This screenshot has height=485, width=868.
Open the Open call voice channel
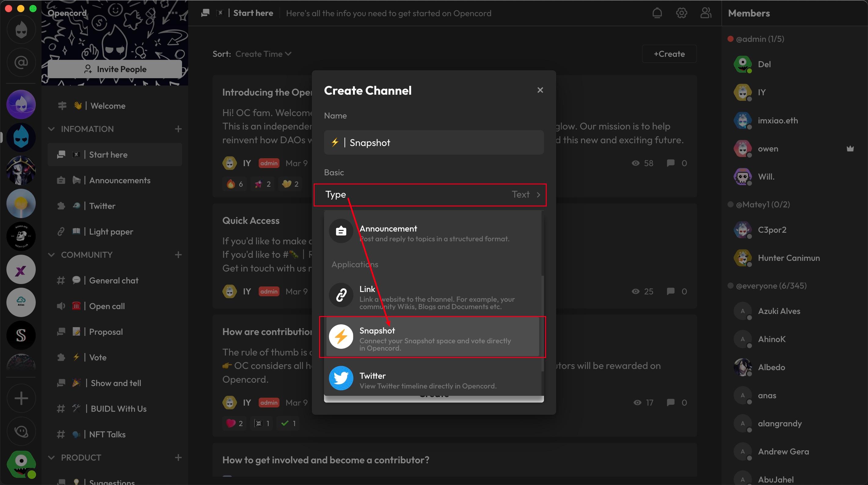click(x=115, y=306)
